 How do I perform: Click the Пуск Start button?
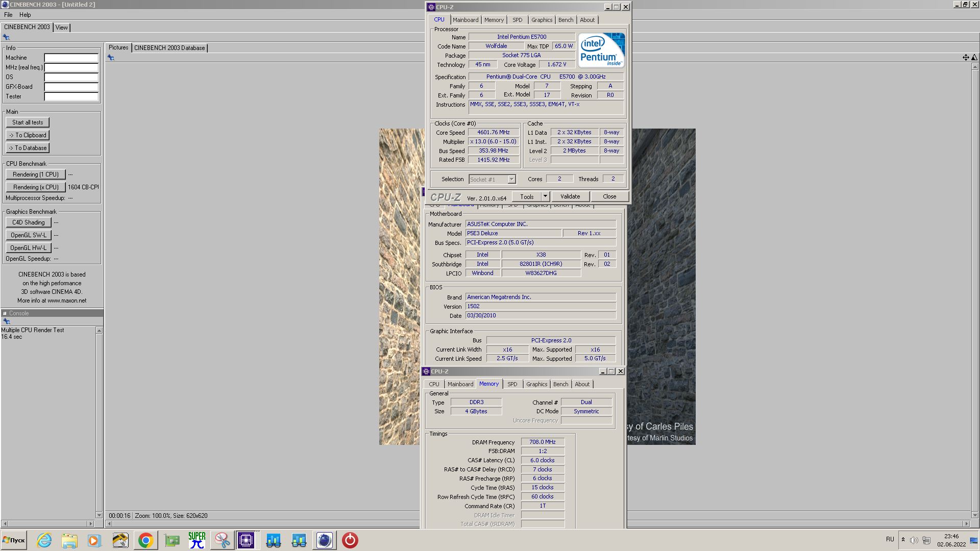pyautogui.click(x=14, y=540)
